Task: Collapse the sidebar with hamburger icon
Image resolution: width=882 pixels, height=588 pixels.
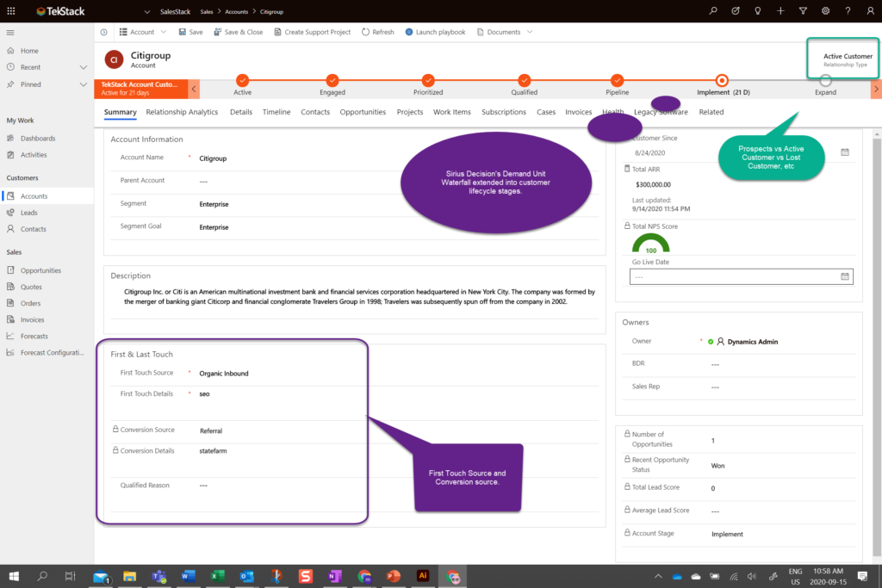Action: pos(10,33)
